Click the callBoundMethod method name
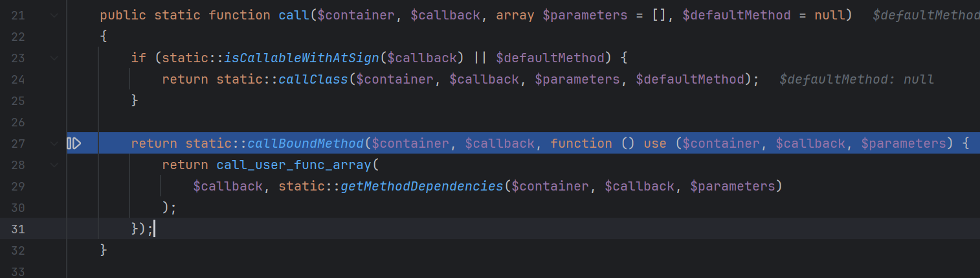The height and width of the screenshot is (278, 980). tap(306, 143)
